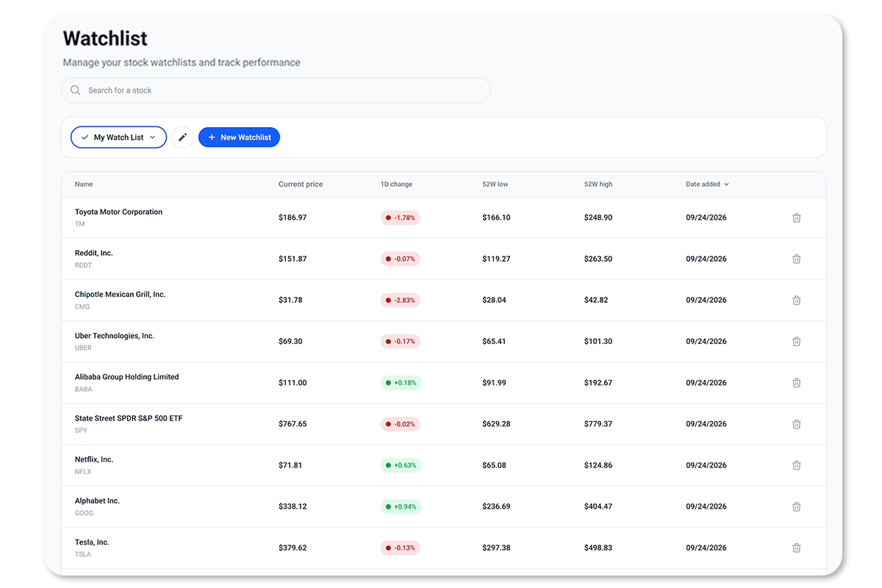
Task: Click trash icon in Alibaba Group row
Action: coord(797,382)
